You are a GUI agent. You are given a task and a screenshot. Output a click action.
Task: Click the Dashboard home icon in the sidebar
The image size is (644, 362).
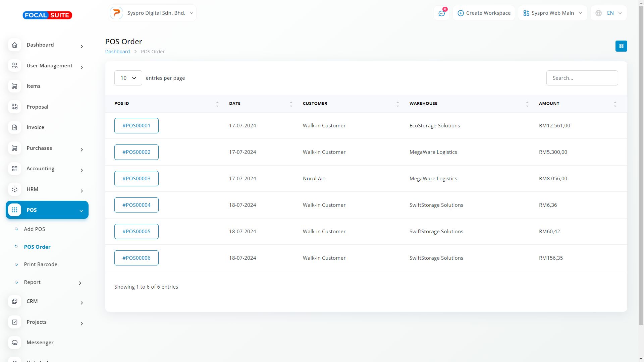pos(14,45)
